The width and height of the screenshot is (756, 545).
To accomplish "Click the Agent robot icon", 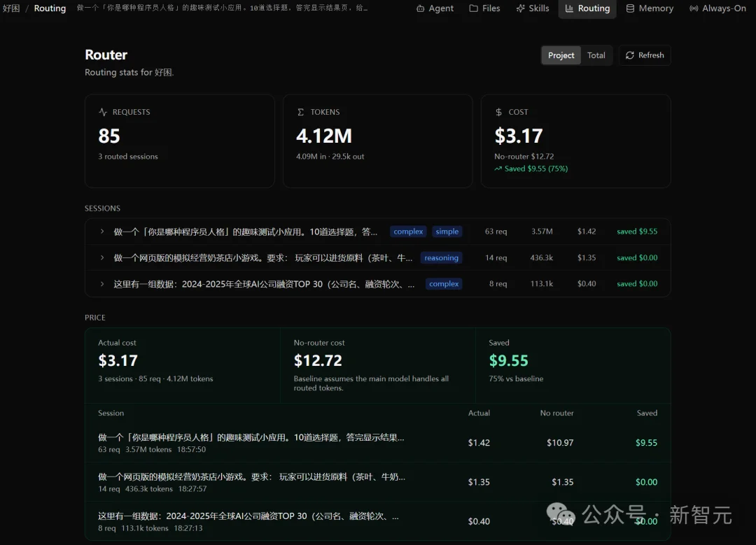I will [421, 8].
